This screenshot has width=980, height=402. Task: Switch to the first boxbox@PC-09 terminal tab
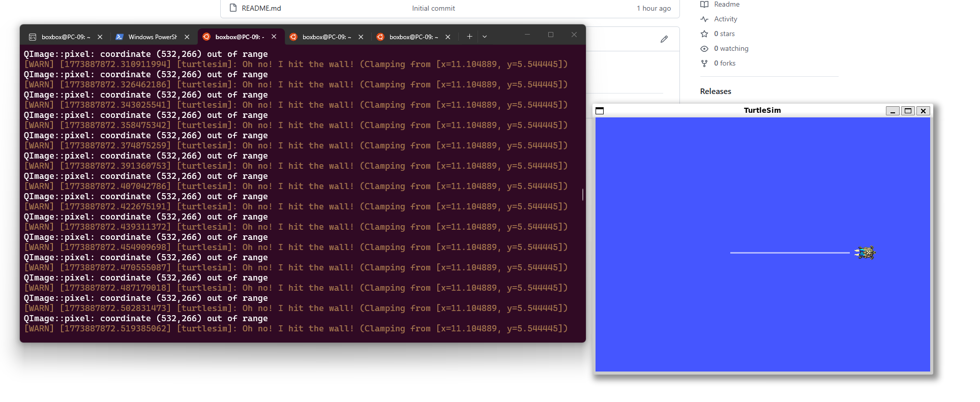(65, 37)
